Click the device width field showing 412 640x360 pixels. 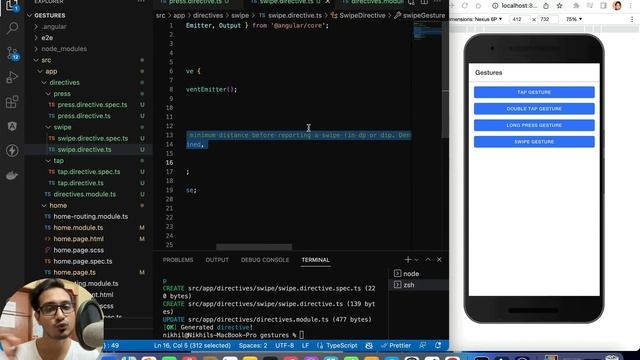[519, 19]
